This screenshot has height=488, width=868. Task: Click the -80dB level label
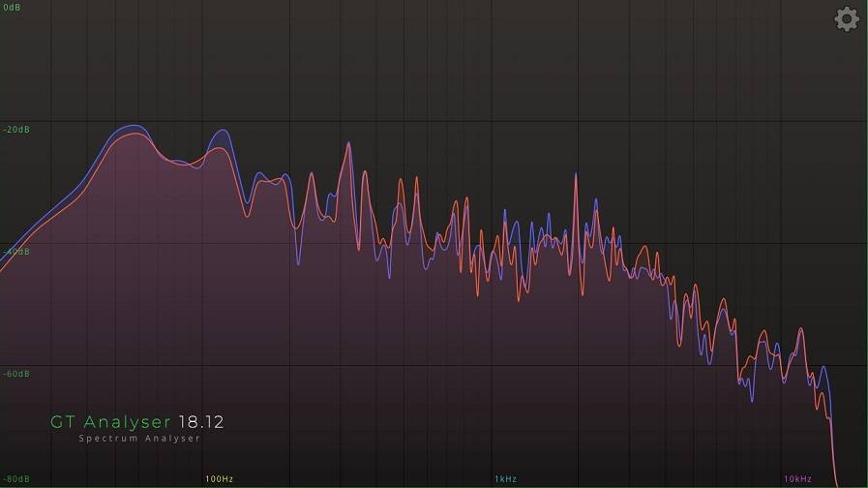click(x=16, y=479)
